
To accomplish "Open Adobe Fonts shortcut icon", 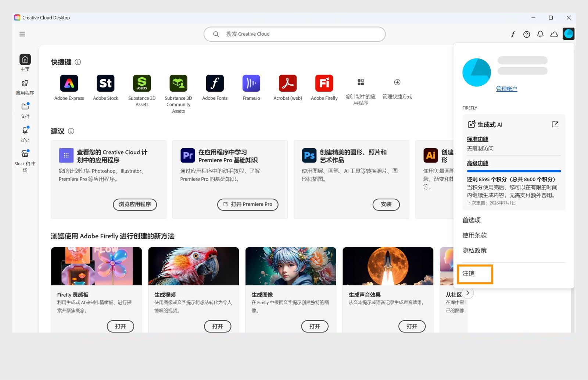I will tap(215, 83).
